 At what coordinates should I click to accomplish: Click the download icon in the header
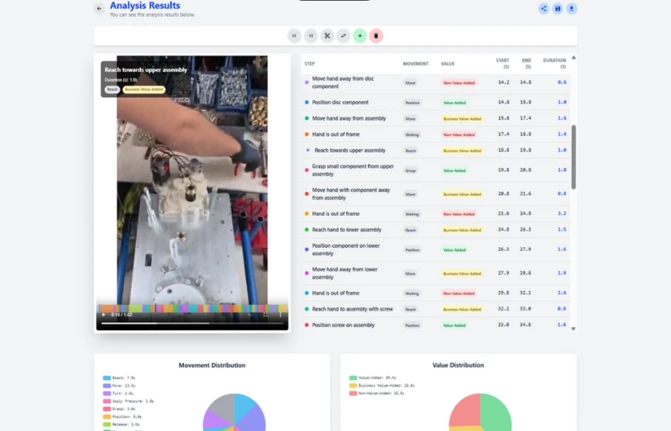572,9
